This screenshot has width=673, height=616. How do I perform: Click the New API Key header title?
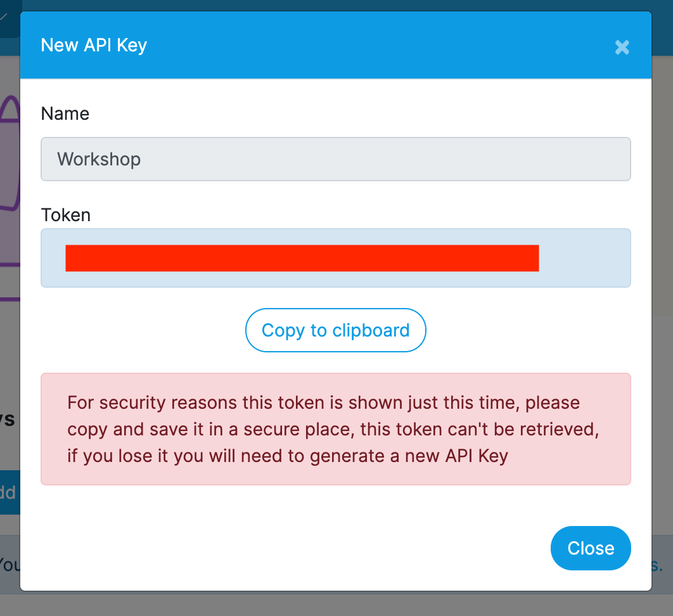click(94, 46)
